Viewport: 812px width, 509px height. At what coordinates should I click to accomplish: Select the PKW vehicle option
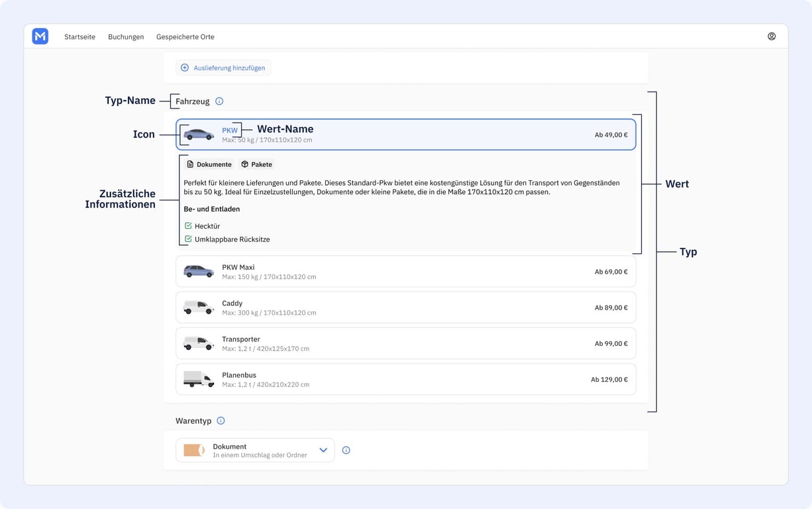click(x=406, y=135)
